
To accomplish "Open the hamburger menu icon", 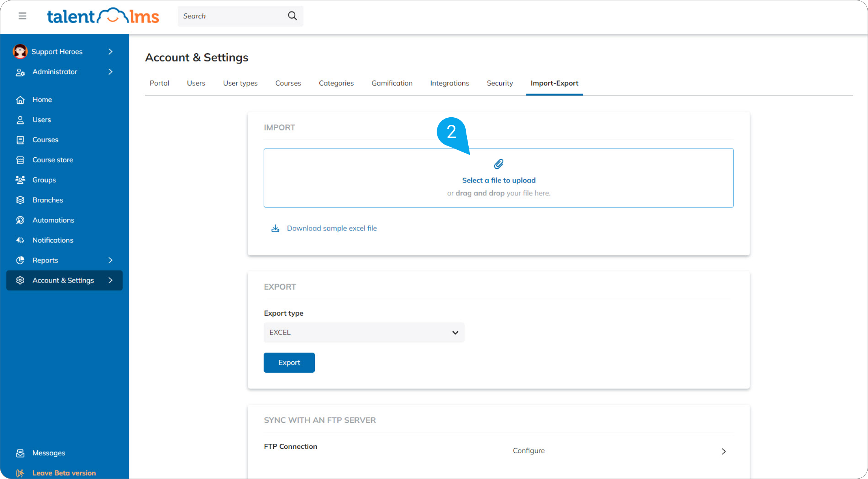I will [x=23, y=16].
